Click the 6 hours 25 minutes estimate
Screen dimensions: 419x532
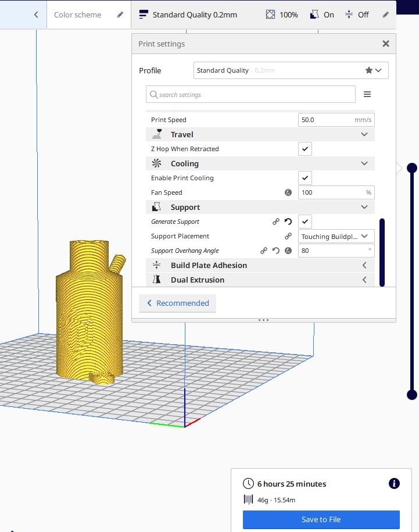pos(292,484)
